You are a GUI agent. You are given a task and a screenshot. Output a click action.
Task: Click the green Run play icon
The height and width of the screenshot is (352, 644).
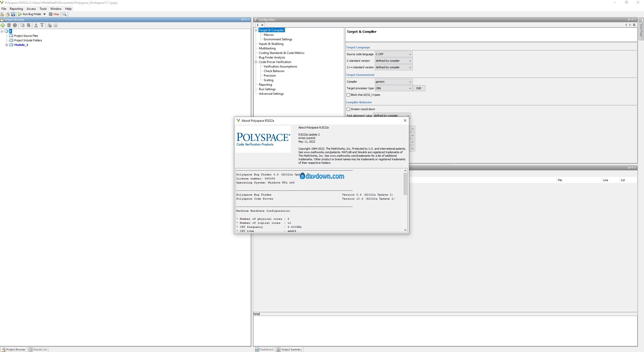point(20,14)
